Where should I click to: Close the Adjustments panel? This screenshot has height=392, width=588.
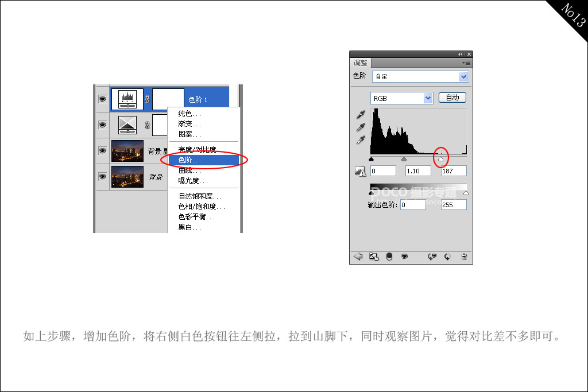[469, 55]
